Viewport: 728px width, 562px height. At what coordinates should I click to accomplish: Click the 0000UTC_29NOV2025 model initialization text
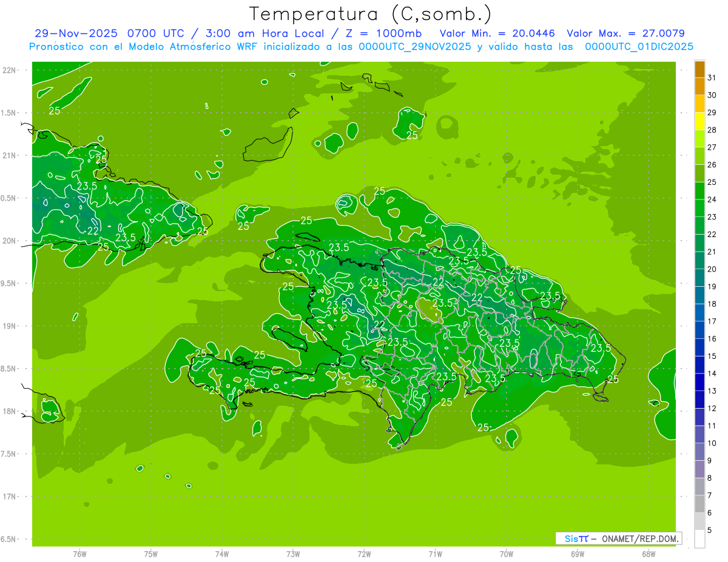413,46
